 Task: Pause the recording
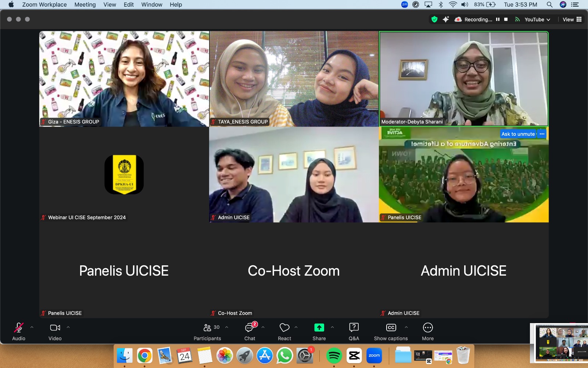click(498, 20)
